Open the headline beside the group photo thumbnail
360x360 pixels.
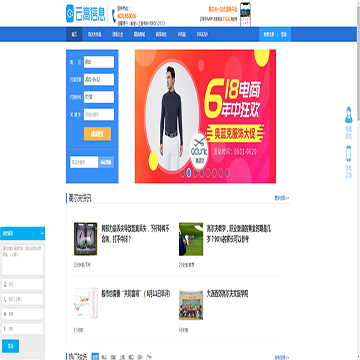point(227,294)
